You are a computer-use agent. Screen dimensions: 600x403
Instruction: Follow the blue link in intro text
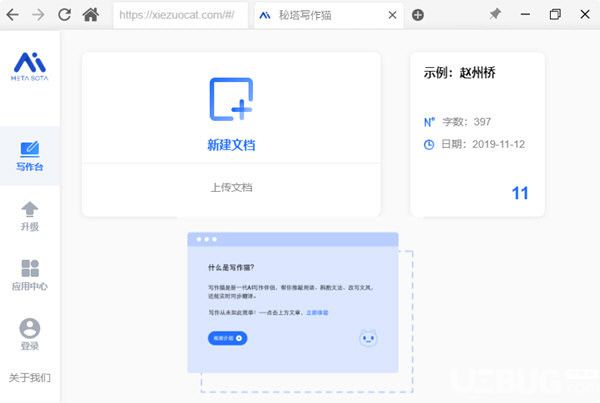coord(317,313)
